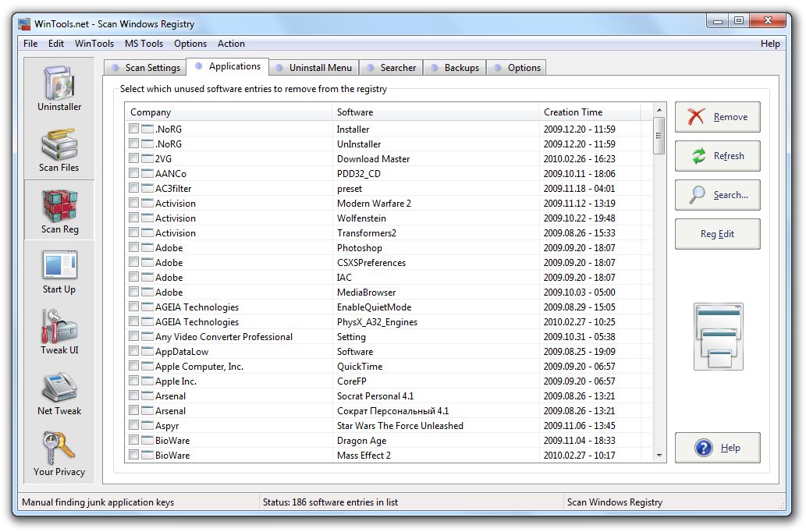The width and height of the screenshot is (806, 532).
Task: Select the QuickTime entry
Action: [x=360, y=367]
